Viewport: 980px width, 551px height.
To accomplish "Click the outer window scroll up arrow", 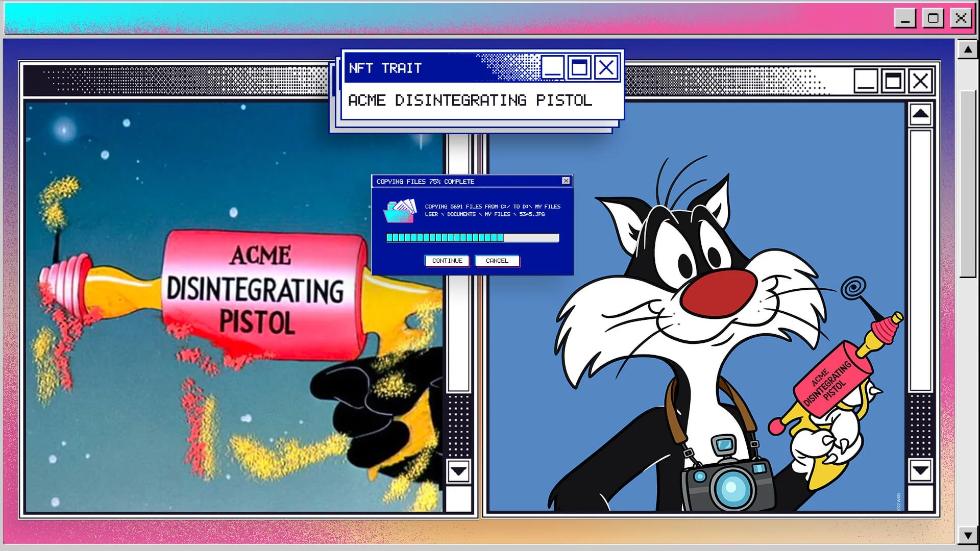I will pos(967,50).
